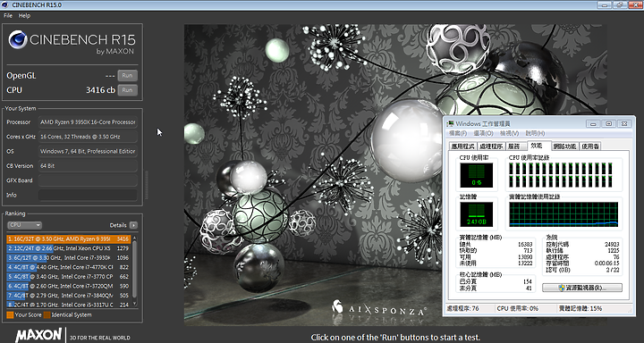This screenshot has height=343, width=644.
Task: Open Task Manager 檢視(V) menu
Action: [x=509, y=133]
